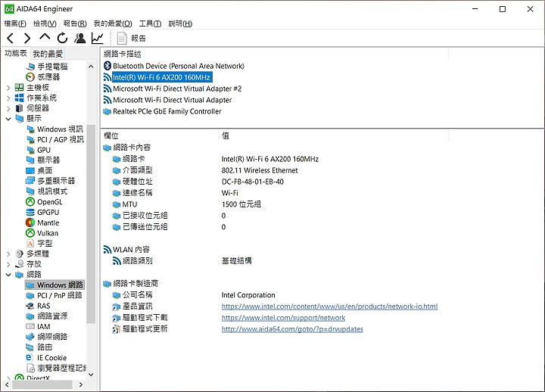Collapse the 網路 tree node

click(x=8, y=275)
